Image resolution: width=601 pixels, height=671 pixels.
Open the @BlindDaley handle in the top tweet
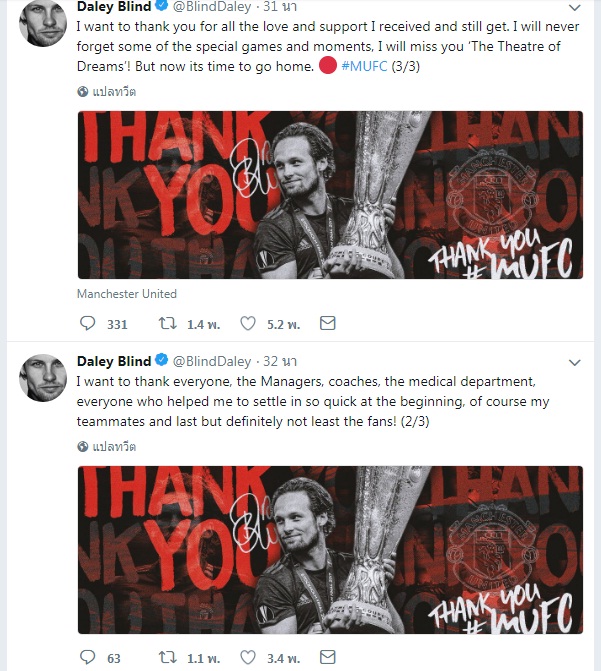[212, 6]
